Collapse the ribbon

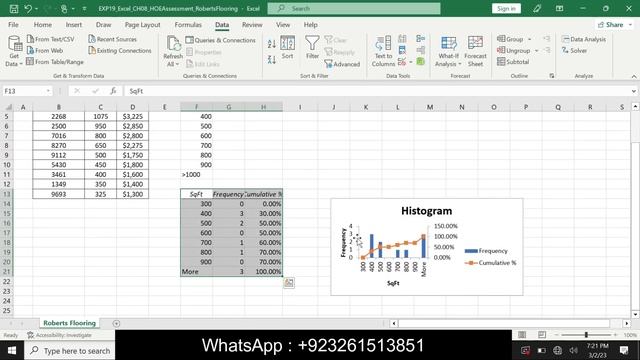point(634,76)
